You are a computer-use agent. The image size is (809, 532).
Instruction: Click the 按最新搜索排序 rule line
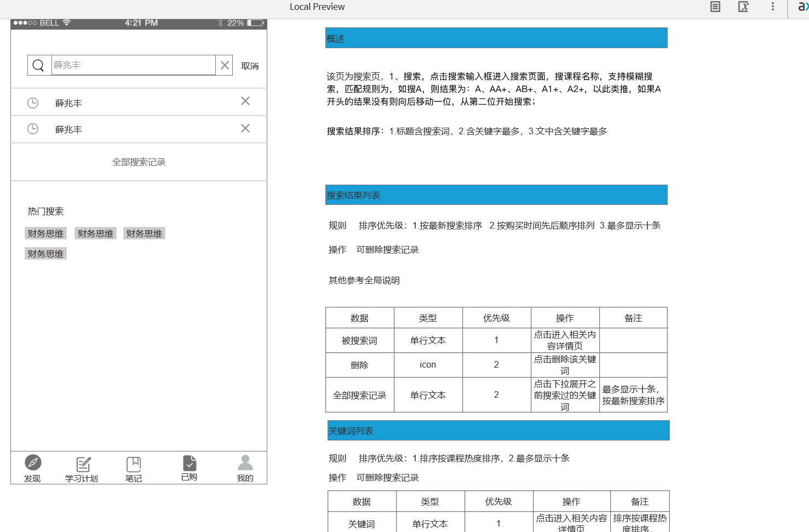click(x=495, y=226)
